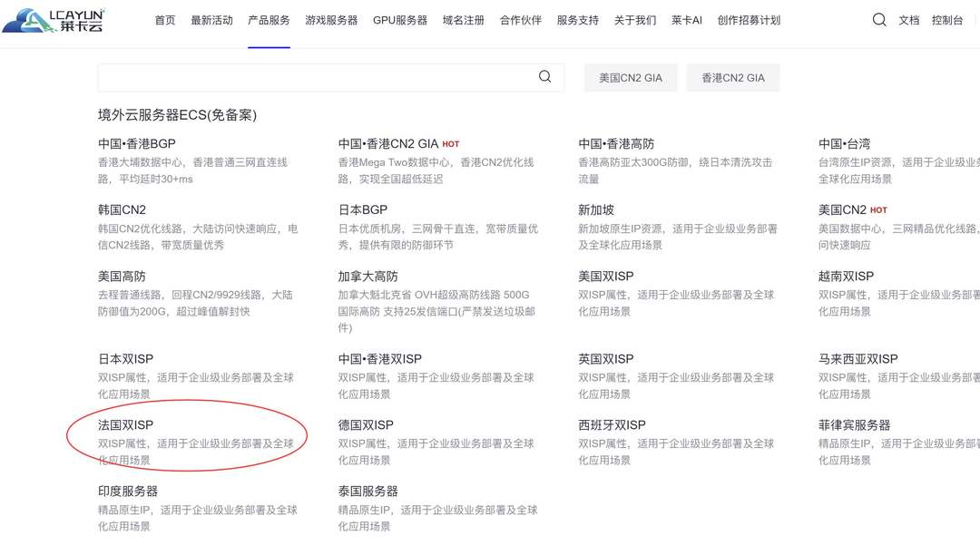This screenshot has width=980, height=545.
Task: Open the 控制台 console link
Action: pos(946,21)
